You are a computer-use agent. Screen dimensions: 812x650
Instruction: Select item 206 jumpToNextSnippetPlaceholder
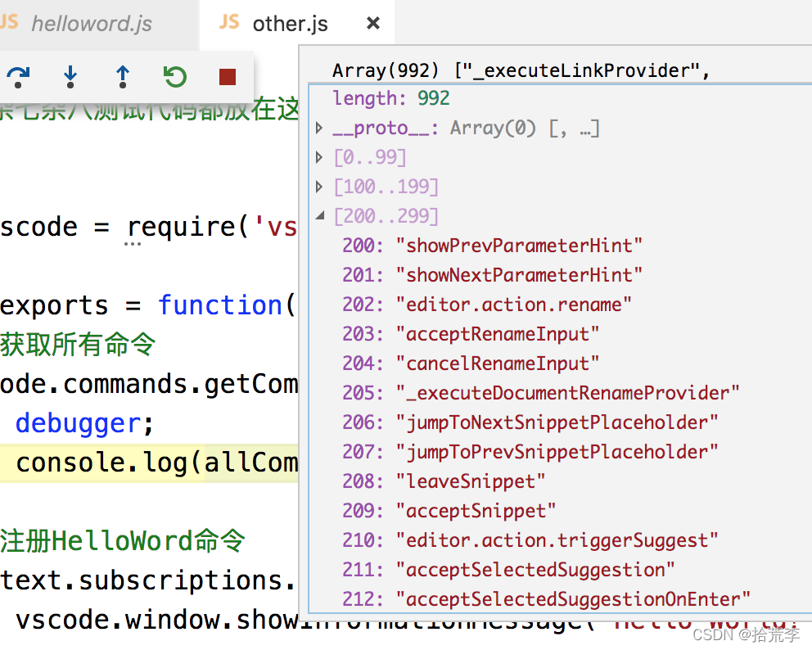click(530, 422)
